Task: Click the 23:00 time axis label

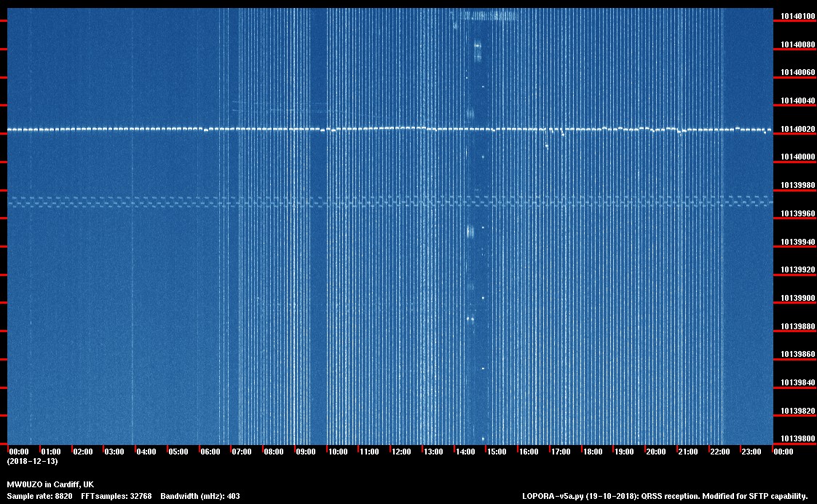Action: tap(751, 452)
